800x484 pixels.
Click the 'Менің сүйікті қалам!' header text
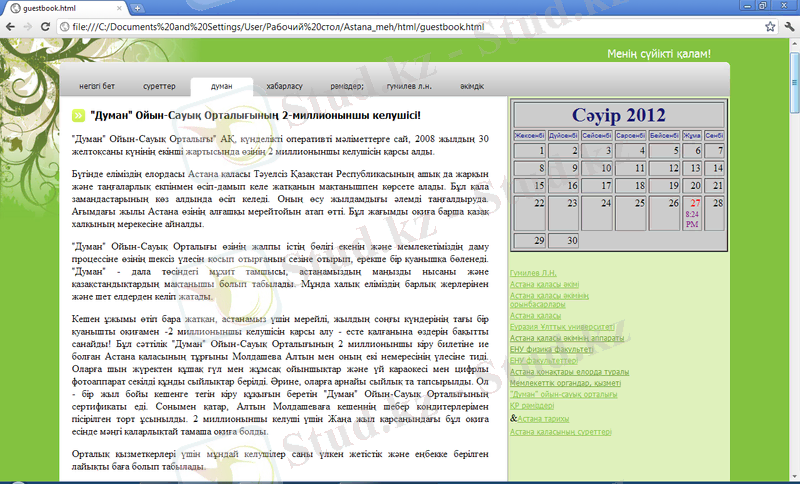click(x=659, y=54)
